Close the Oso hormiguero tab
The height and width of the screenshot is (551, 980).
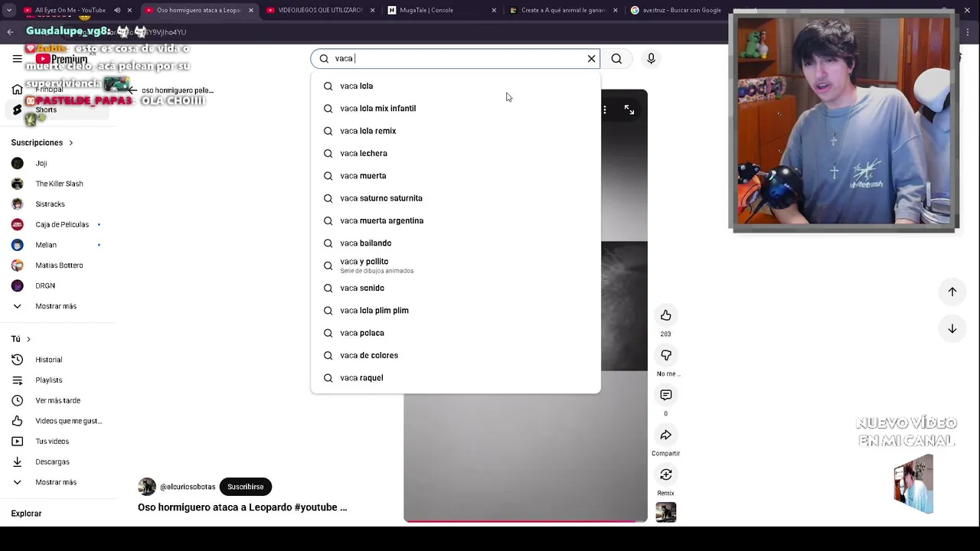pyautogui.click(x=250, y=10)
